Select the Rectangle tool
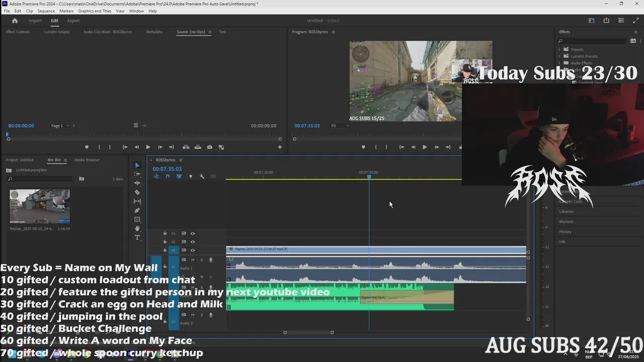The image size is (644, 362). [137, 219]
